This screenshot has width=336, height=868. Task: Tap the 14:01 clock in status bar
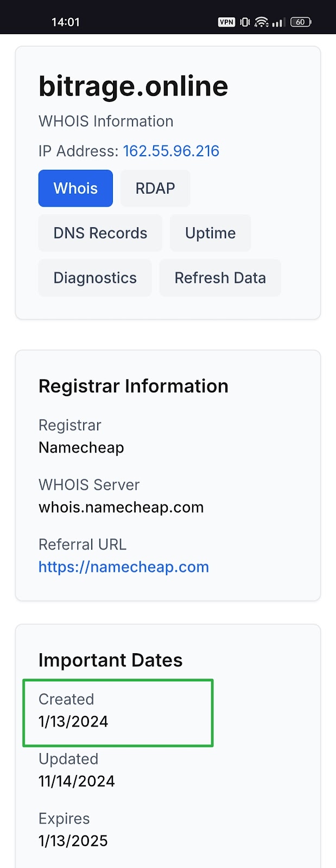pos(66,22)
